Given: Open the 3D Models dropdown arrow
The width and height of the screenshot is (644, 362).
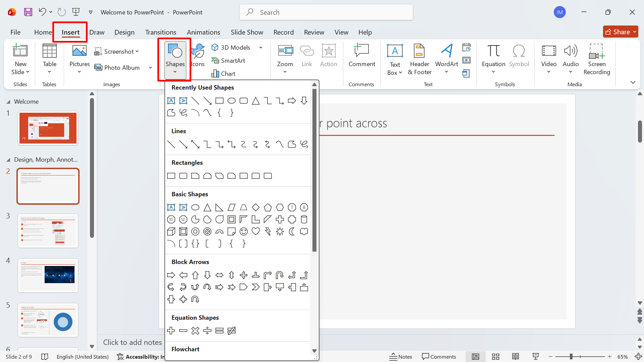Looking at the screenshot, I should click(x=261, y=48).
